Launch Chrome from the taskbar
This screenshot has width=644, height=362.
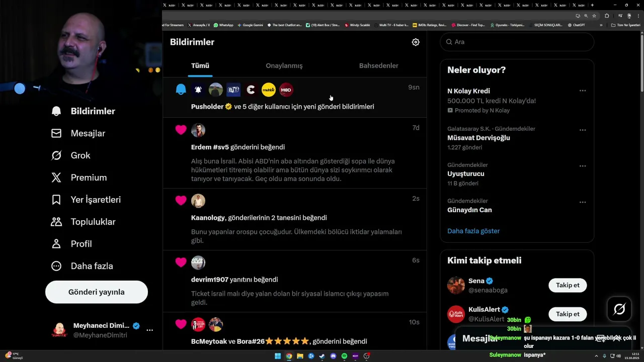click(289, 356)
